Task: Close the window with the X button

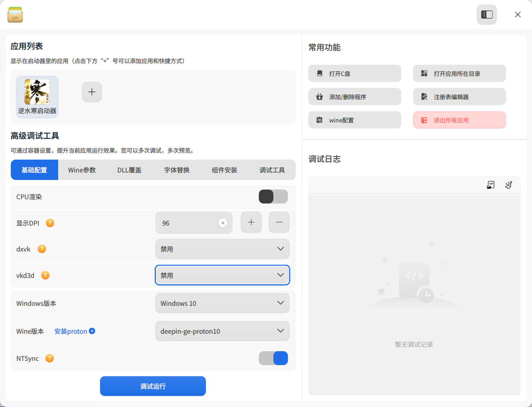Action: point(518,15)
